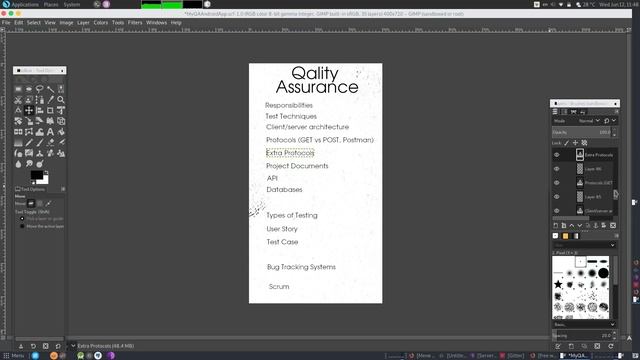Select the Bucket Fill tool
This screenshot has width=640, height=360.
(61, 132)
